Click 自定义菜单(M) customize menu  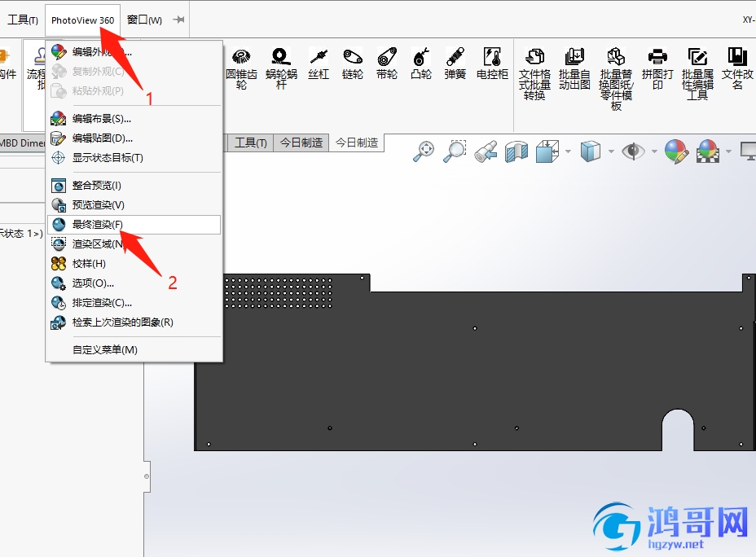point(134,350)
